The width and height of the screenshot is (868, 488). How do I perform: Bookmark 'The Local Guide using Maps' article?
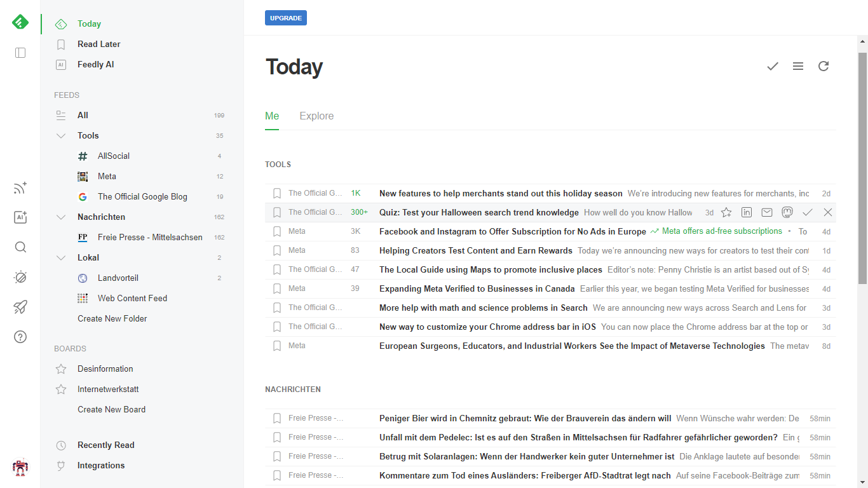pos(277,269)
